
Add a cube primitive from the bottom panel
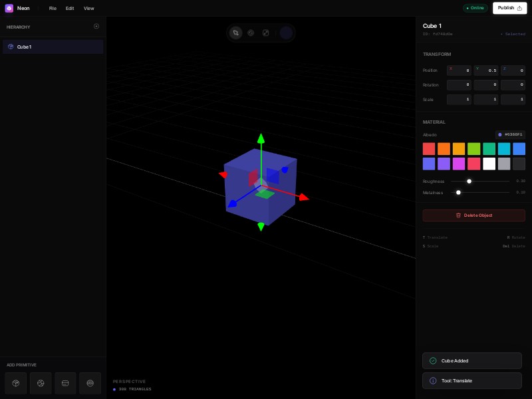click(15, 383)
